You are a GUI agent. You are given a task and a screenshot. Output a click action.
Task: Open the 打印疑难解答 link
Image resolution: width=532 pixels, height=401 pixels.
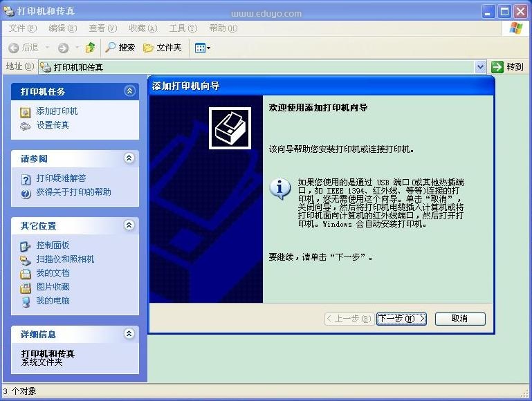pyautogui.click(x=61, y=178)
